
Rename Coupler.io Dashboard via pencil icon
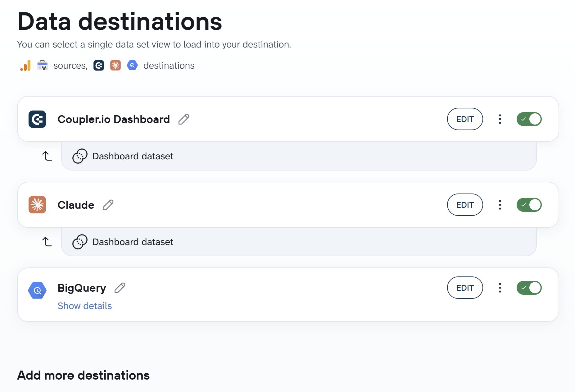[x=184, y=119]
